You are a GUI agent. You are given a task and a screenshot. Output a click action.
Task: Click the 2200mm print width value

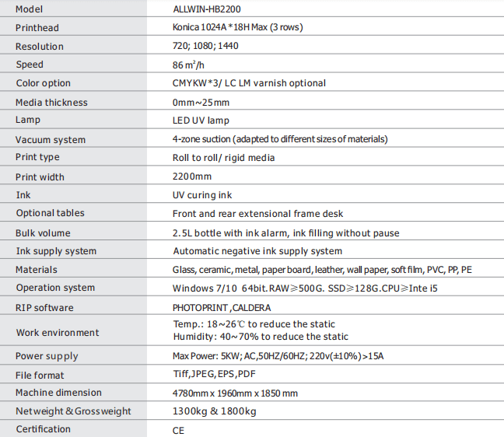click(x=191, y=177)
